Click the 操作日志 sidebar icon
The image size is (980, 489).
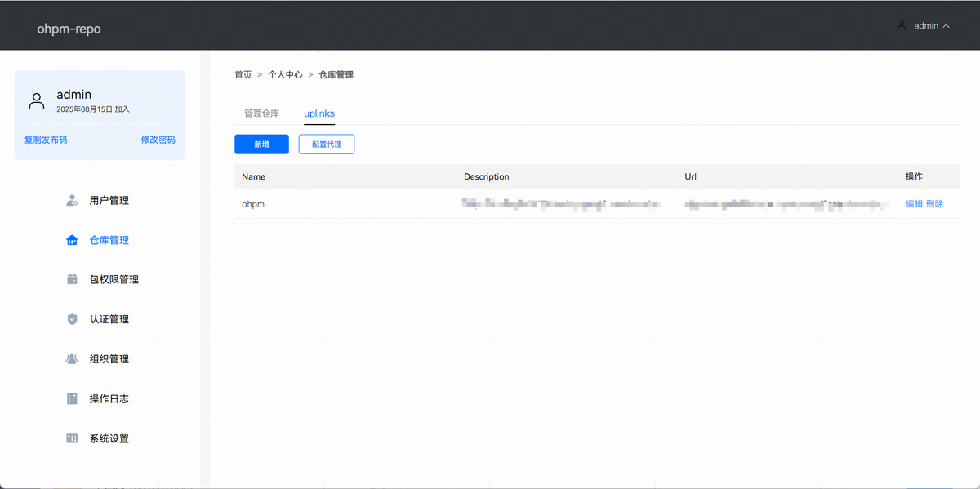[x=72, y=399]
